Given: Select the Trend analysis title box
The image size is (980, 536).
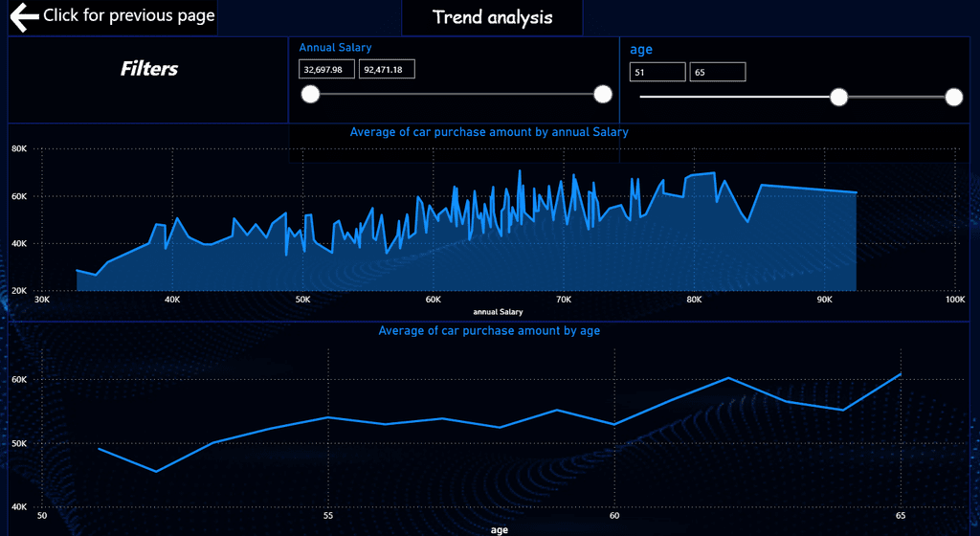Looking at the screenshot, I should coord(492,17).
